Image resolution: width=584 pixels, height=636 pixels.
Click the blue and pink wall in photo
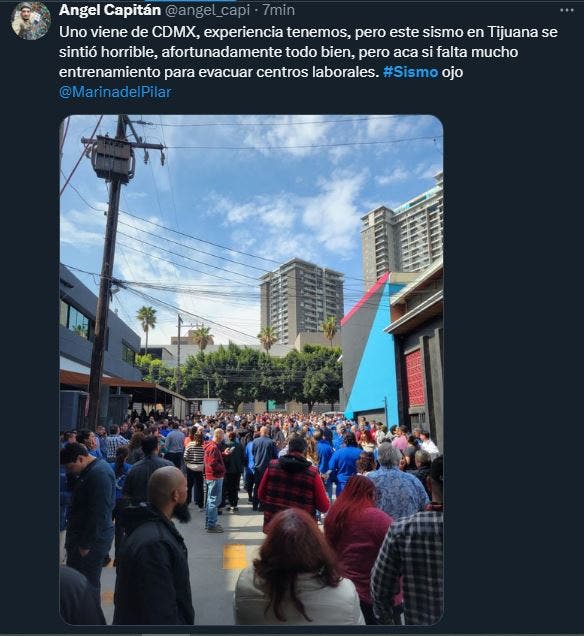coord(370,350)
